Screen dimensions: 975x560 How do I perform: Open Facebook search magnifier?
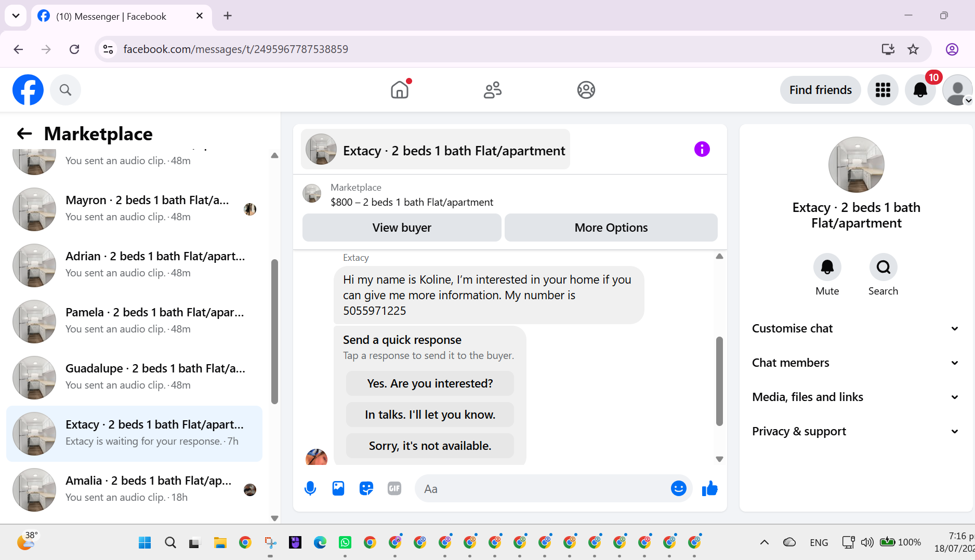tap(65, 90)
